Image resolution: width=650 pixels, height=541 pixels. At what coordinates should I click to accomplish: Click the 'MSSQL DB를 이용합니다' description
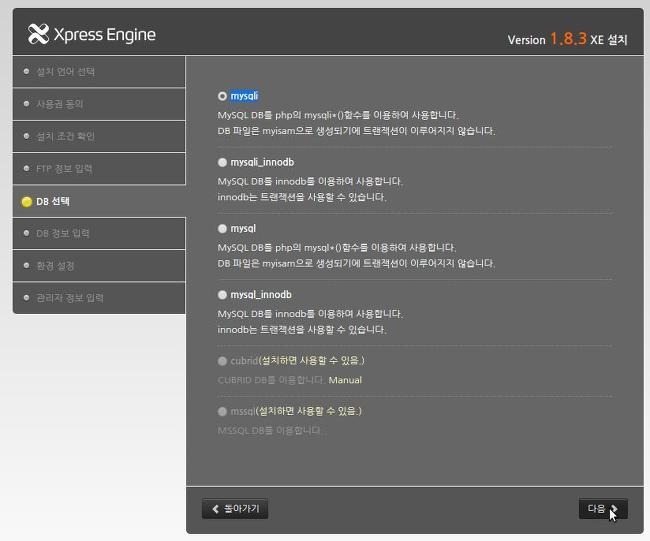(269, 431)
